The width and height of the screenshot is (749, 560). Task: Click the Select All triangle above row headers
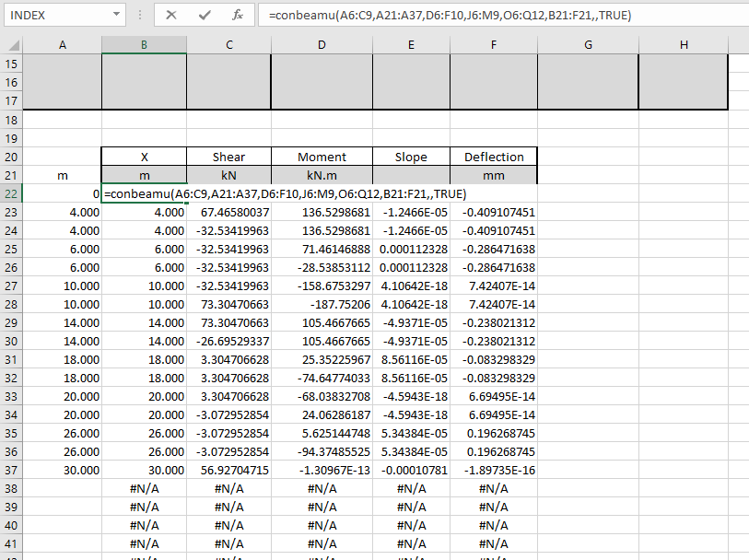click(13, 43)
